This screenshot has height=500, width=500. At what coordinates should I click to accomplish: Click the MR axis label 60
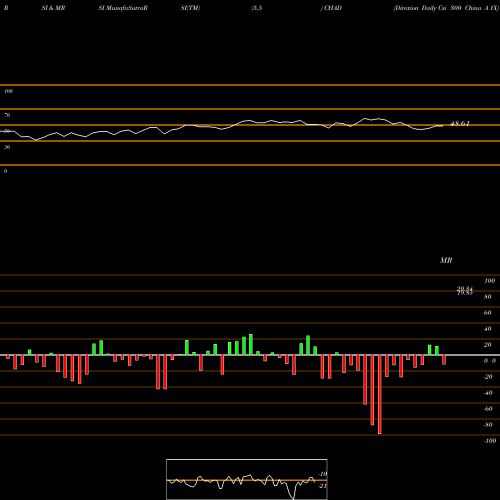point(488,313)
